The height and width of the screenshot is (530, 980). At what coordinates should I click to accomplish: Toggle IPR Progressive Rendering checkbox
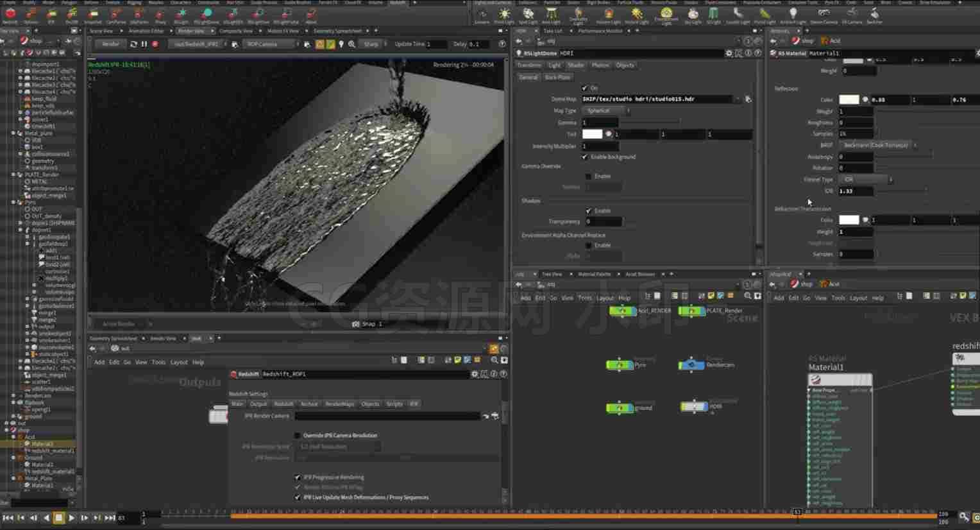(297, 477)
